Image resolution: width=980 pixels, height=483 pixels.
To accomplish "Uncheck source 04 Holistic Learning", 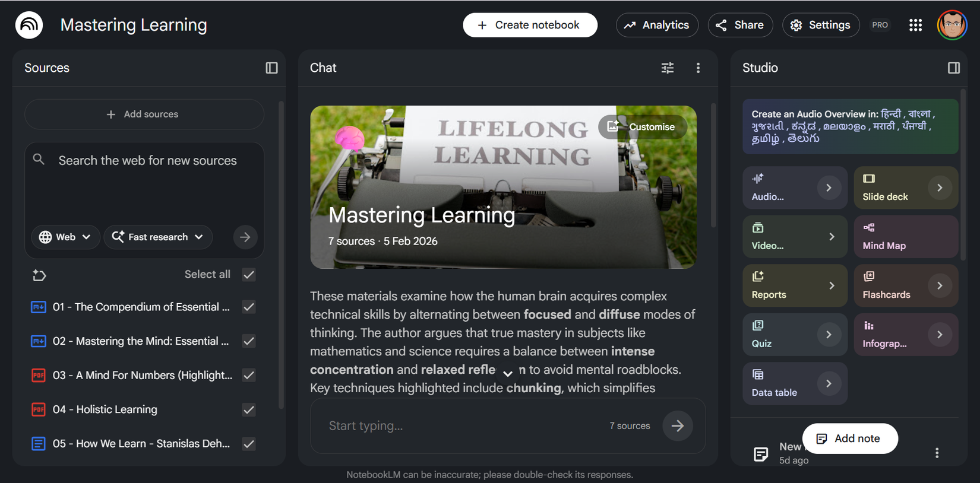I will [x=249, y=409].
